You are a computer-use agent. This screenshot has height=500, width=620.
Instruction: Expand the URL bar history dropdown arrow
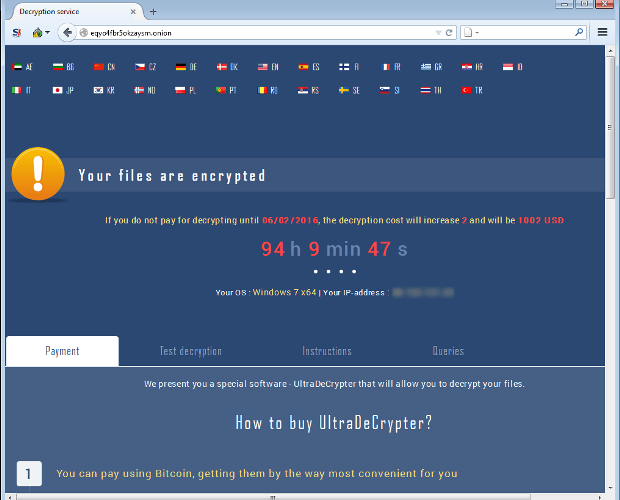437,32
